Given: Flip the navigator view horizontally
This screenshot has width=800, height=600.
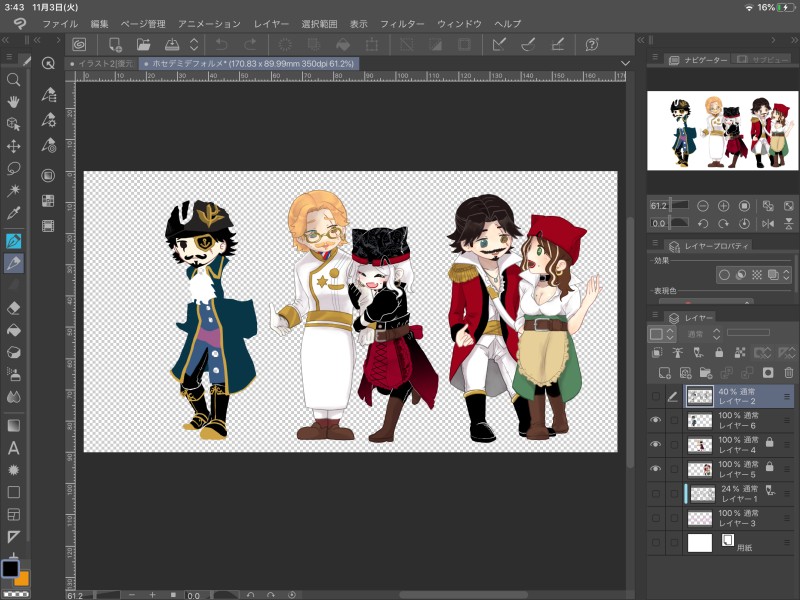Looking at the screenshot, I should [768, 223].
